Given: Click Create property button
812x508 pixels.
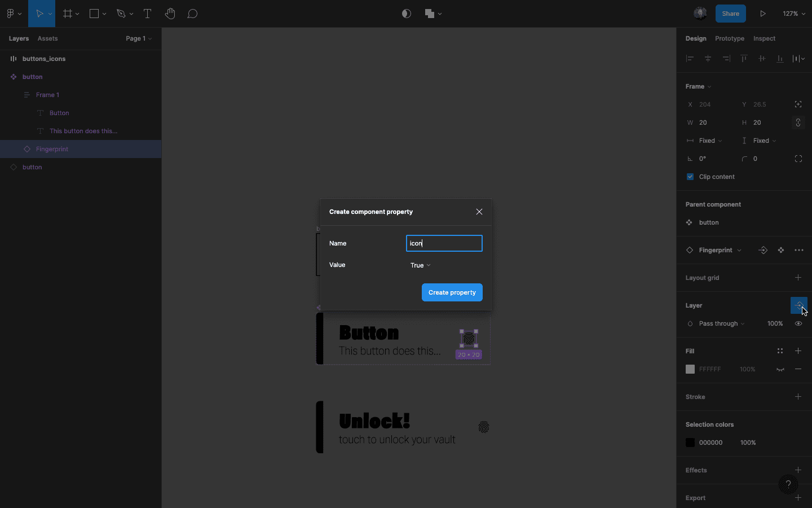Looking at the screenshot, I should [452, 292].
